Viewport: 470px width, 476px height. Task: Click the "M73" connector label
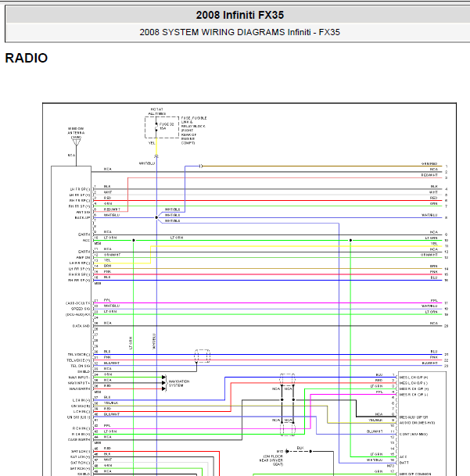(x=390, y=466)
